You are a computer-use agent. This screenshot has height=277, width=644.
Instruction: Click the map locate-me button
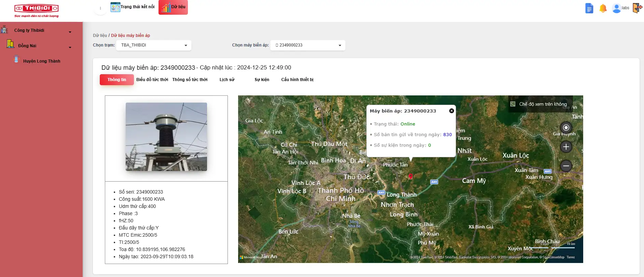[x=566, y=128]
